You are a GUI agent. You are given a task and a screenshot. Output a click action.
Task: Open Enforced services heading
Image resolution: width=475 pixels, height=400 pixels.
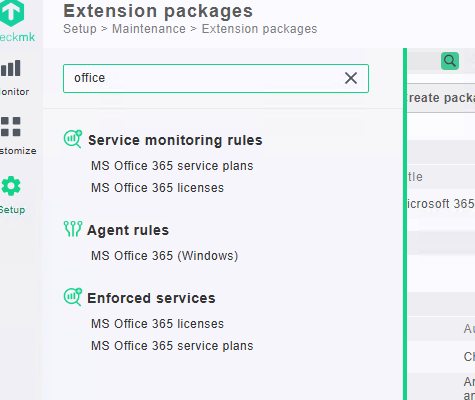pos(151,298)
